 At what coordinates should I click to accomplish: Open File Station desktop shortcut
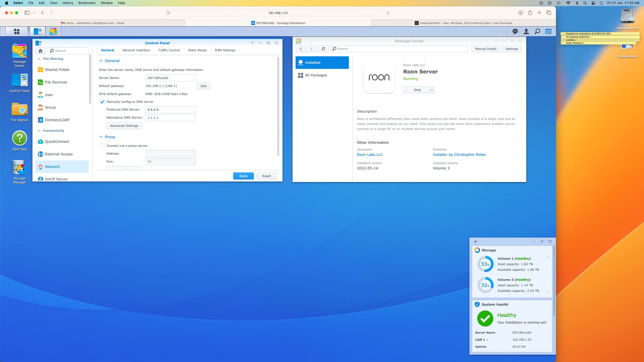point(19,112)
